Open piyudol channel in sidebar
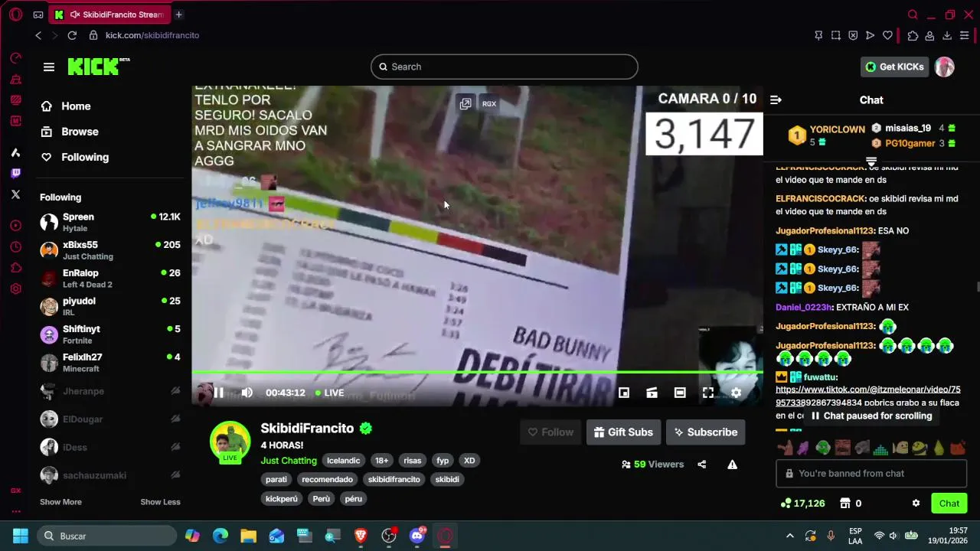Screen dimensions: 980x551 click(x=110, y=306)
